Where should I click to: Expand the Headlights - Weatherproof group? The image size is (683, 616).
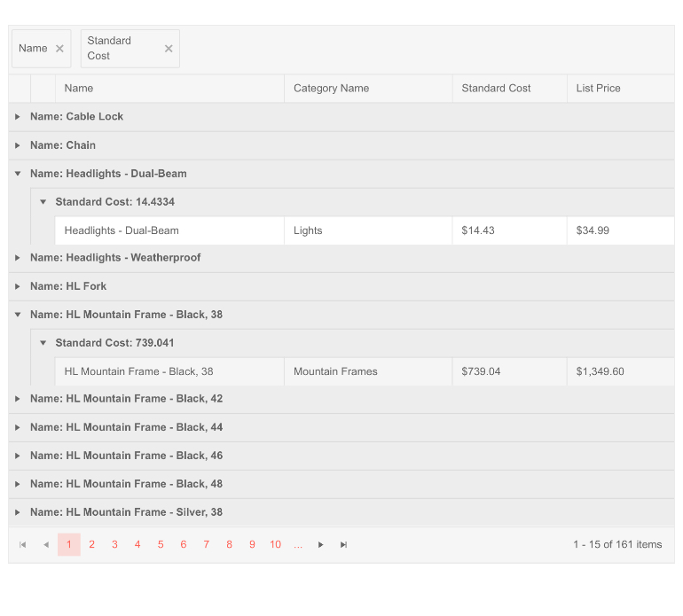pyautogui.click(x=18, y=258)
